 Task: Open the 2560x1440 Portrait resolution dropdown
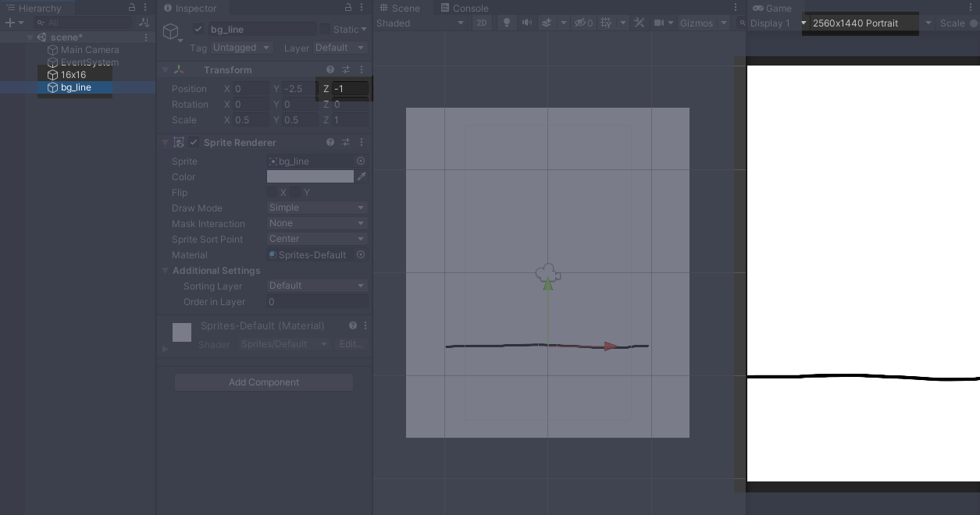[872, 23]
